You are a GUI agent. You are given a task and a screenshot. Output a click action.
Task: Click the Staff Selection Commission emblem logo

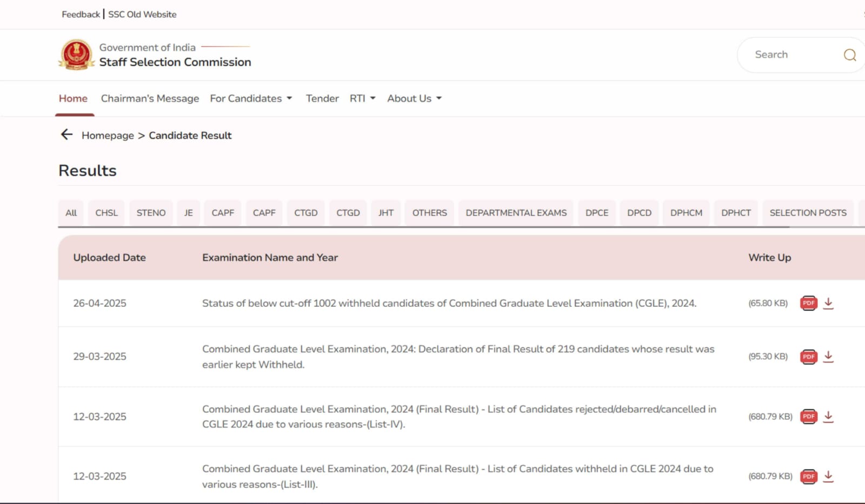[76, 55]
